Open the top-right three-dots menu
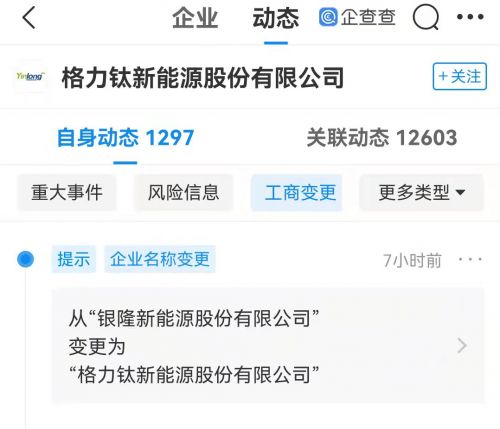 click(470, 17)
